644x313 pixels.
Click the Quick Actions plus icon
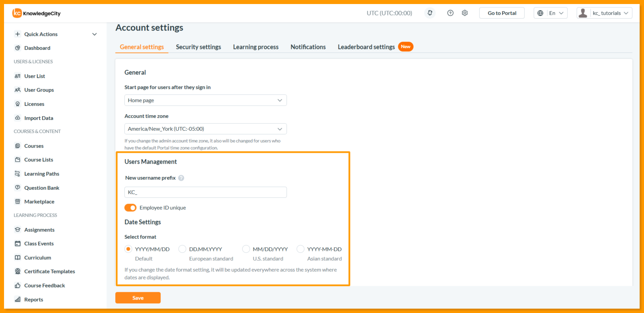(x=17, y=34)
